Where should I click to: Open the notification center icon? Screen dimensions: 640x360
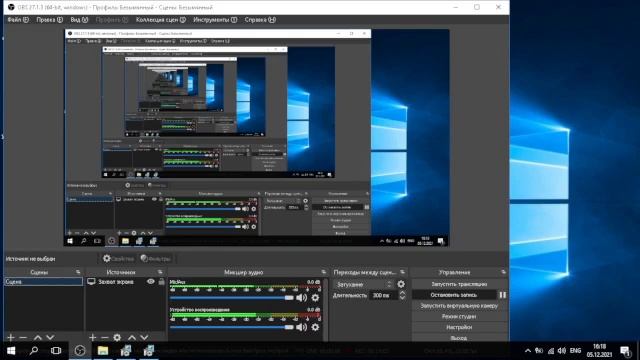coord(625,351)
